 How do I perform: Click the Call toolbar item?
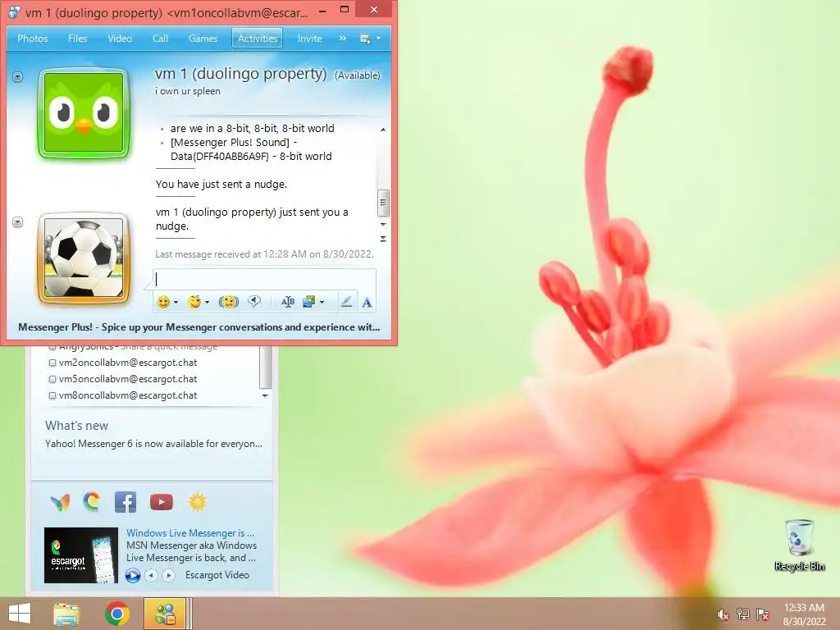click(x=160, y=39)
